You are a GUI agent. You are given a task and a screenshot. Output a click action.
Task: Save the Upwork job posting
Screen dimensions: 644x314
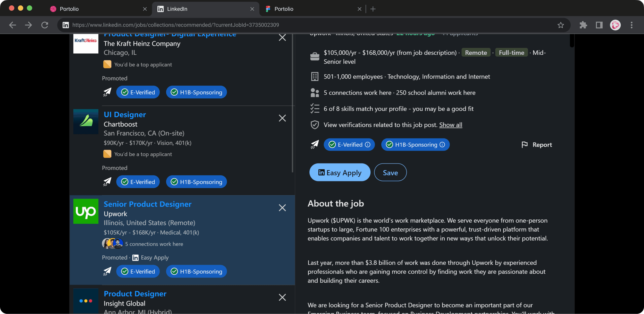390,172
